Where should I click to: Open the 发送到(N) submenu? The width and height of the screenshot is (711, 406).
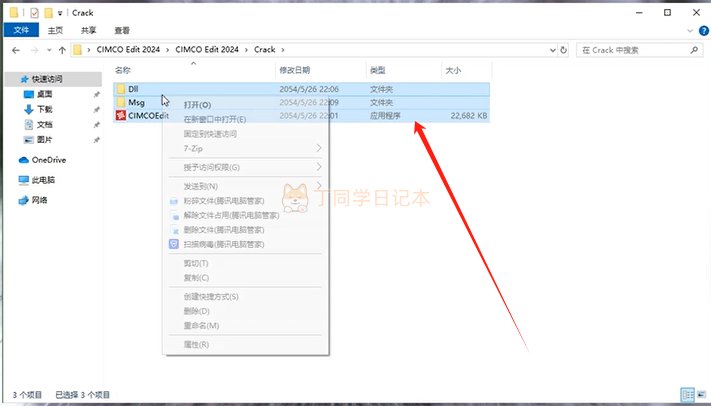pyautogui.click(x=245, y=186)
